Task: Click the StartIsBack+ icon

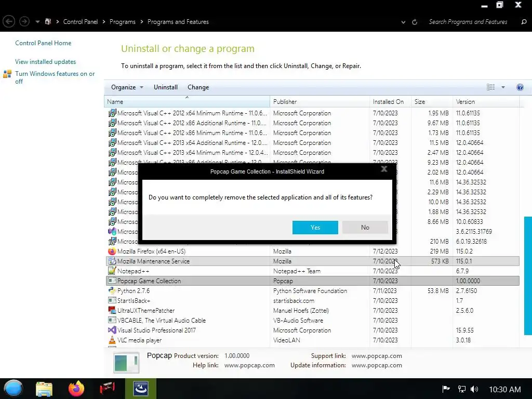Action: 112,301
